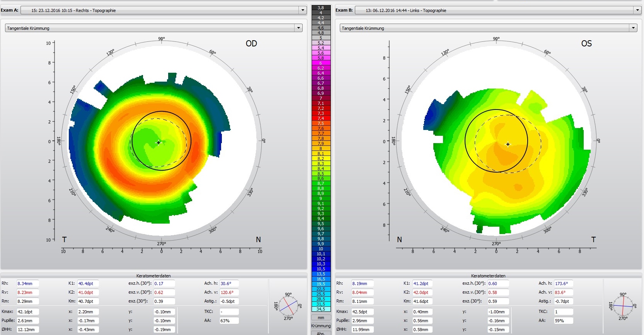Click the ØHH field showing 12.12mm

(x=27, y=330)
